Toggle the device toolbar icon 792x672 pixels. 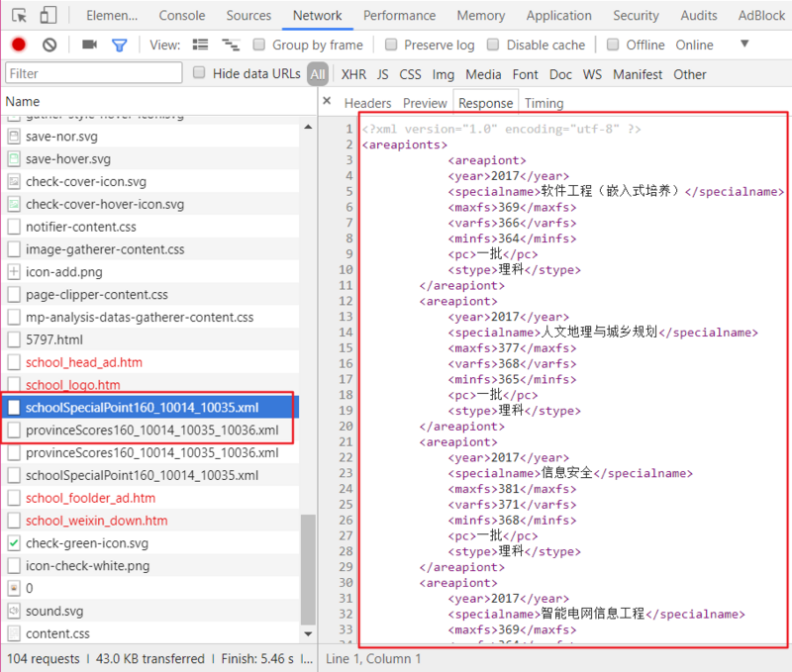tap(48, 15)
